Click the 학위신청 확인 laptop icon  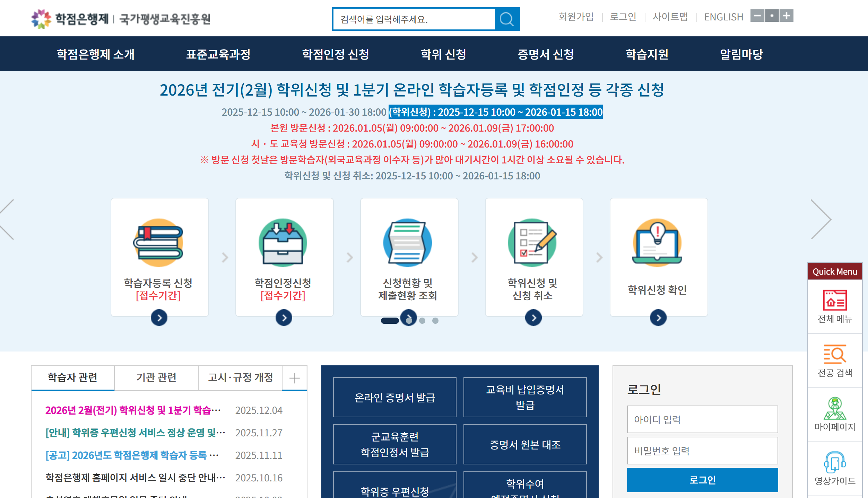click(x=657, y=242)
